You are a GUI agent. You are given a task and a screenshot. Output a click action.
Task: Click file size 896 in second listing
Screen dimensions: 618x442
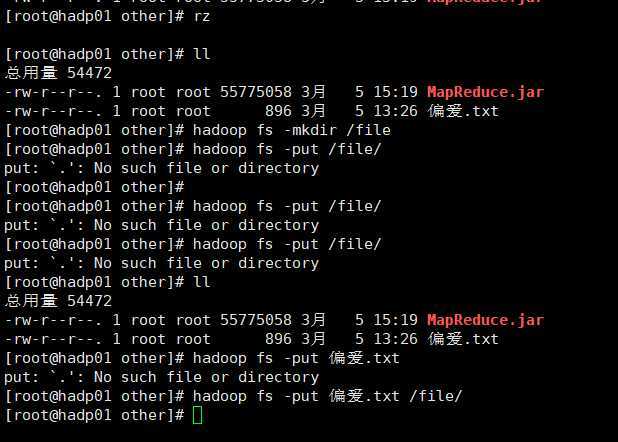coord(278,339)
